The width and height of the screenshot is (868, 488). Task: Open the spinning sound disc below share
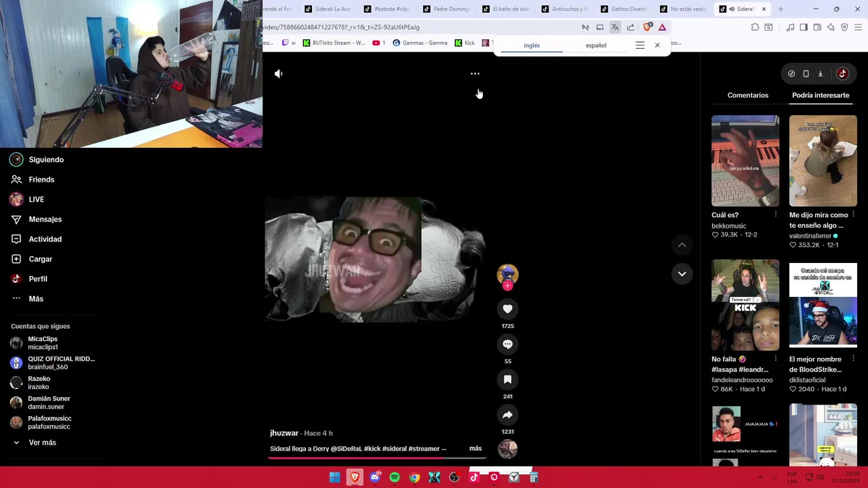(507, 449)
